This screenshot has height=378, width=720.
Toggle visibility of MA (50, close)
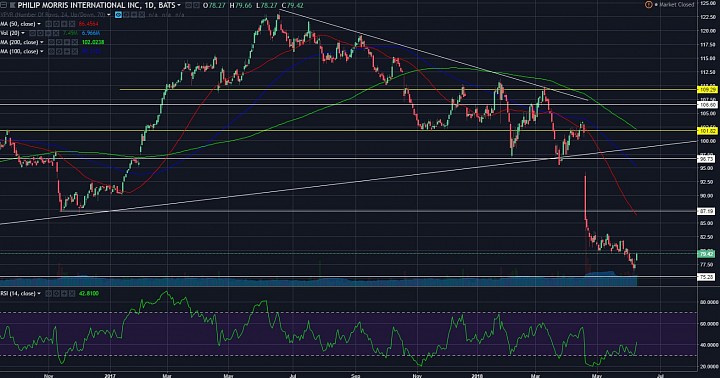[x=48, y=24]
